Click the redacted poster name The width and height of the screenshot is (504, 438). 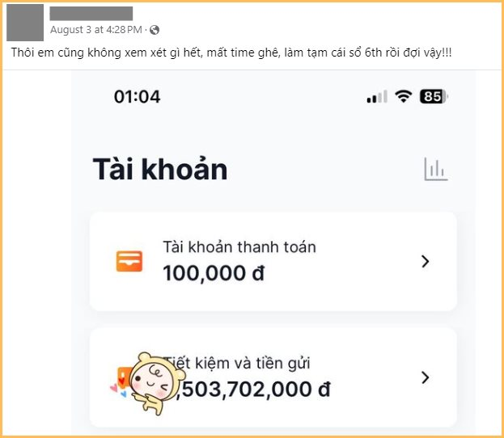pos(91,13)
